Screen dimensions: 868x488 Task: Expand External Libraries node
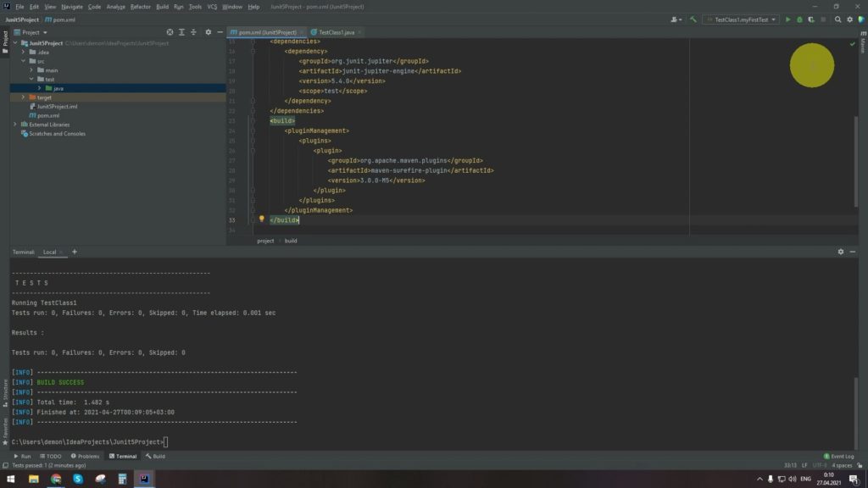tap(15, 125)
